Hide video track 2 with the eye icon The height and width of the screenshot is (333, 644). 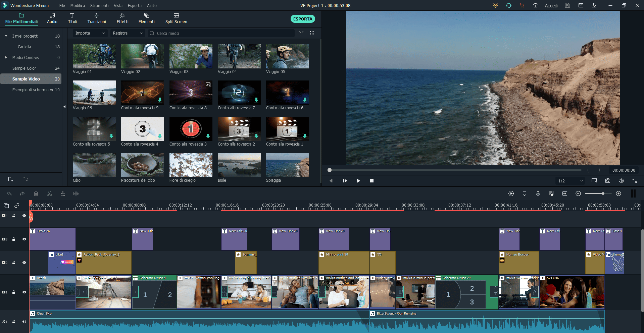(x=24, y=263)
